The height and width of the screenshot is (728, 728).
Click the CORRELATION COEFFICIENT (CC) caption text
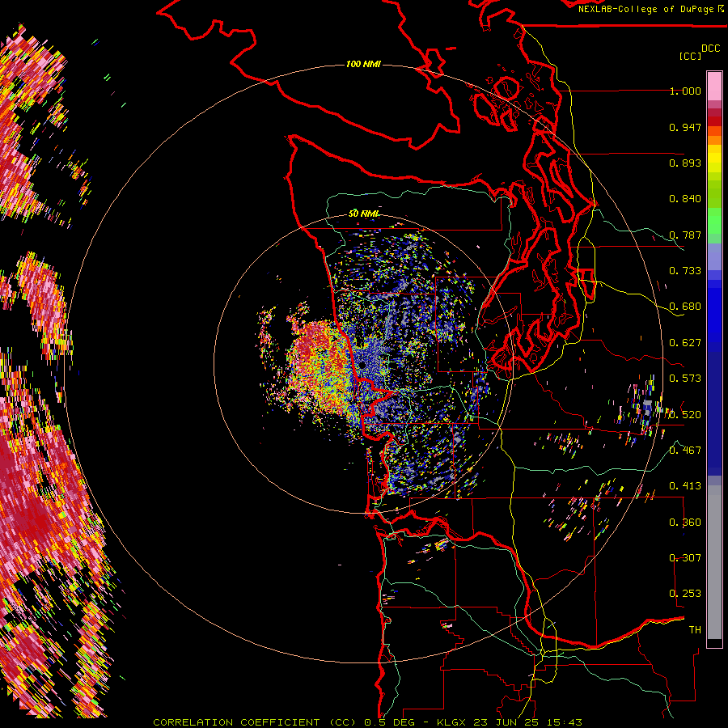pyautogui.click(x=255, y=722)
